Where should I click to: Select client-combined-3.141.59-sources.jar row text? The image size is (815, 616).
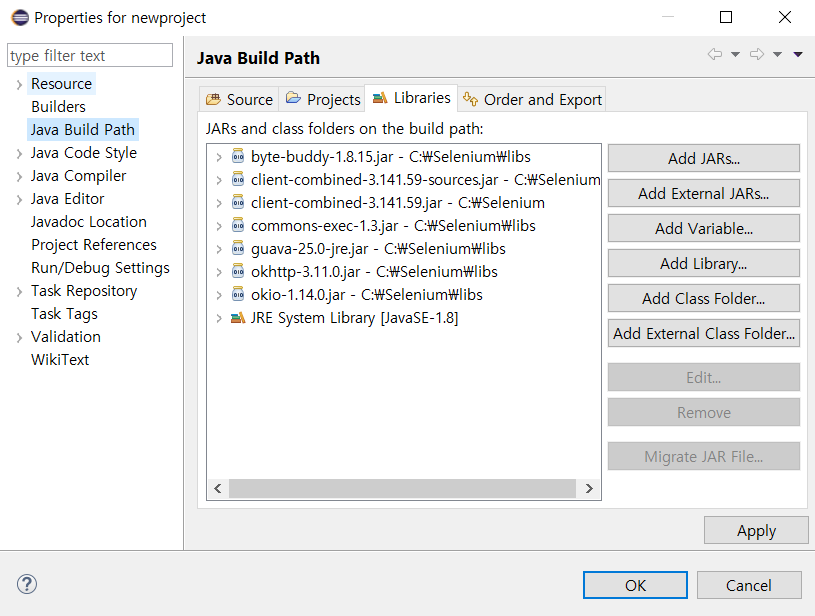(425, 180)
